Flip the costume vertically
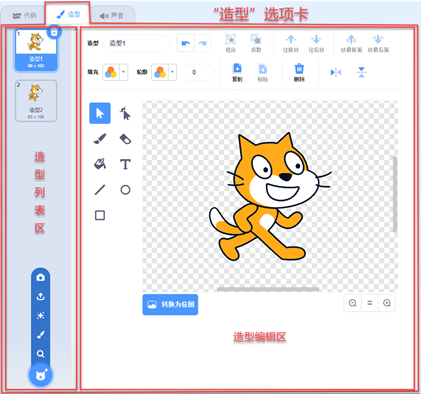Image resolution: width=421 pixels, height=394 pixels. coord(361,72)
